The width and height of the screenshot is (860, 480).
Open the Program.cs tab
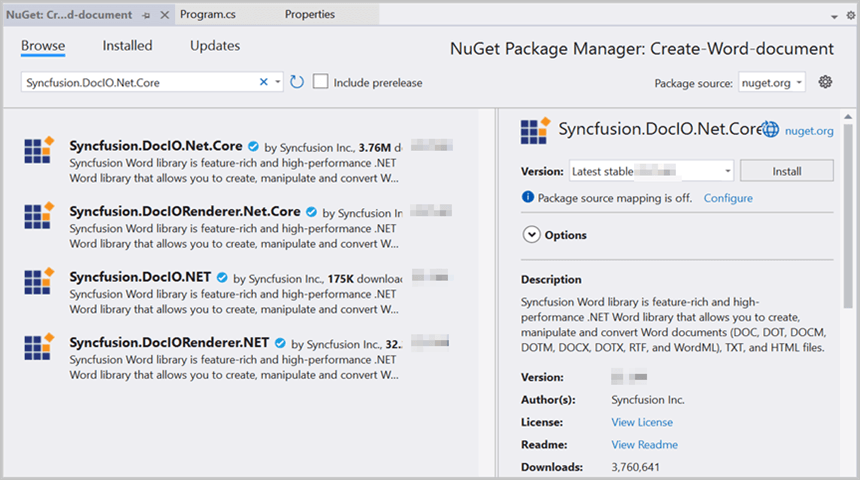208,15
